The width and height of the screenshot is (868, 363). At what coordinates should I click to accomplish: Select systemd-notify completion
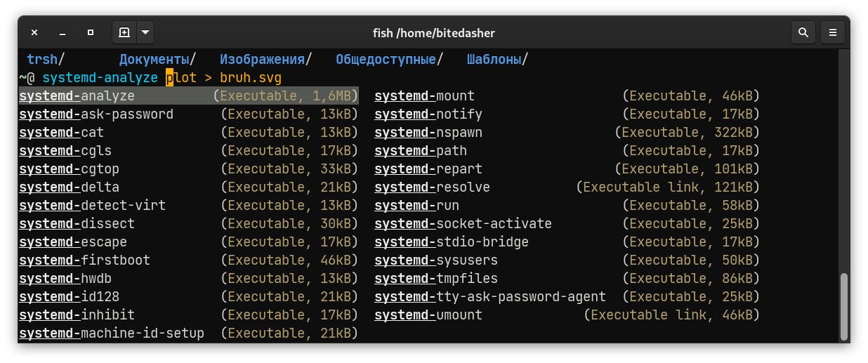pyautogui.click(x=567, y=114)
